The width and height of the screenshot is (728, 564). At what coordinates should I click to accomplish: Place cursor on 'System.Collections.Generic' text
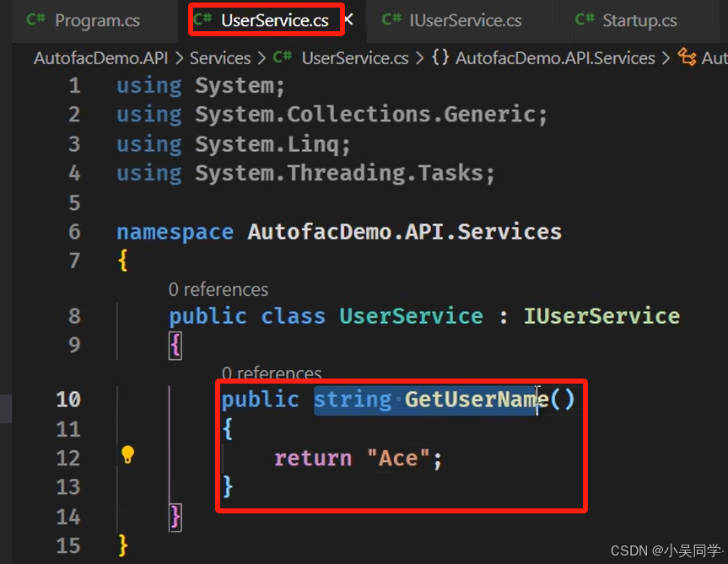[365, 115]
